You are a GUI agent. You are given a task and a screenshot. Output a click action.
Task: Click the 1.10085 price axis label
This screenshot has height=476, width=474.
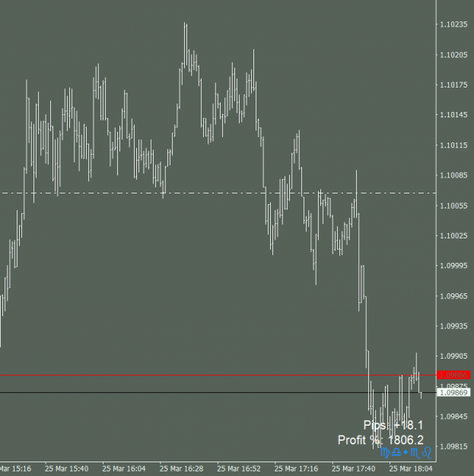coord(453,175)
